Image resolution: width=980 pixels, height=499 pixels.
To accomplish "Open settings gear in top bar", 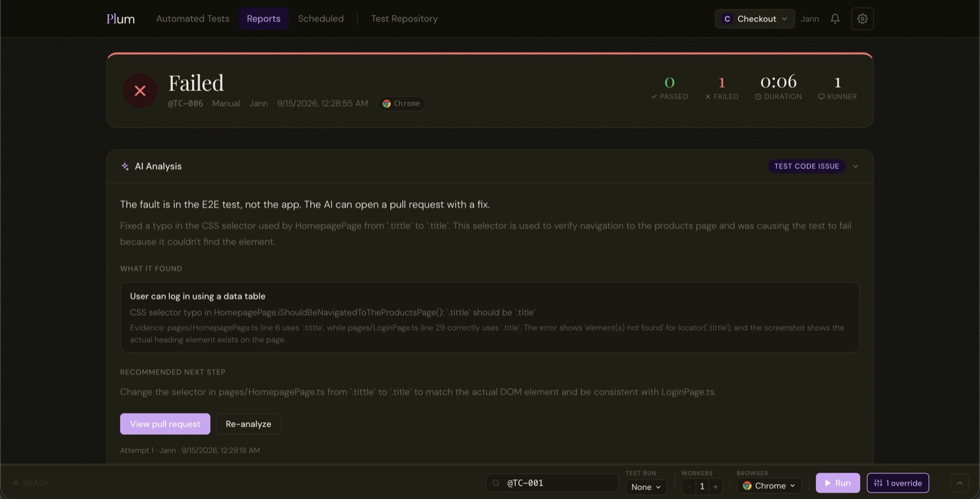I will (x=862, y=19).
